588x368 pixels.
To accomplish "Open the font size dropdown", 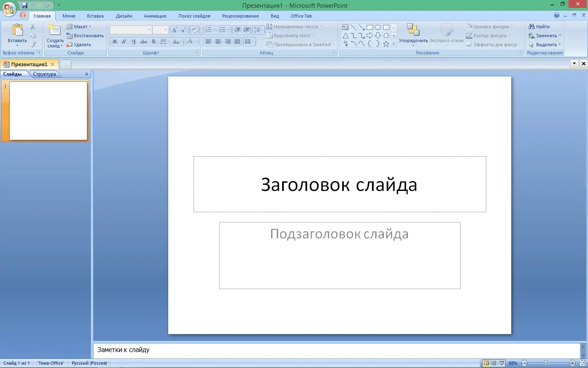I will point(165,30).
